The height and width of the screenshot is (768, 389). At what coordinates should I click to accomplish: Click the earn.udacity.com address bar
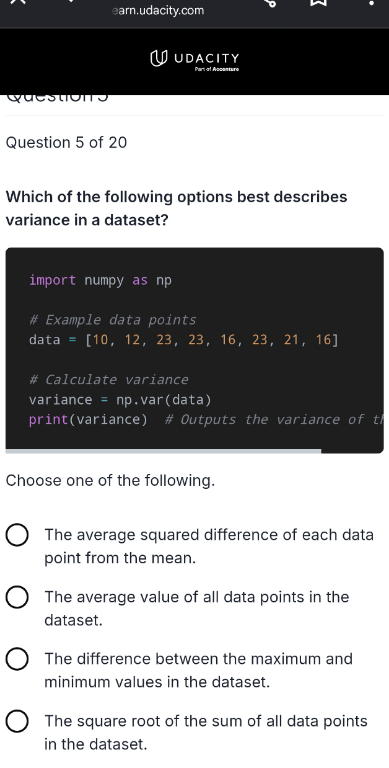click(x=158, y=10)
